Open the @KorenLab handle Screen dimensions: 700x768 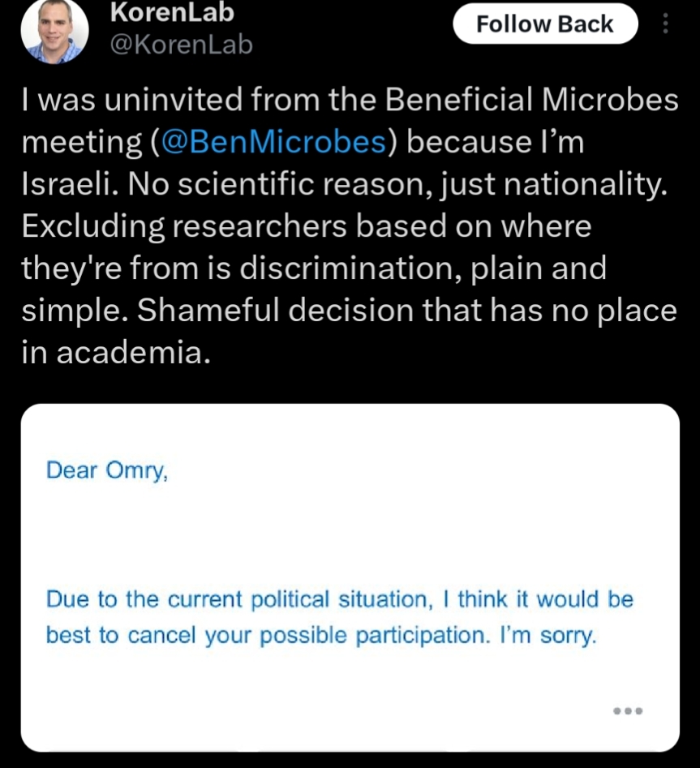pyautogui.click(x=181, y=45)
